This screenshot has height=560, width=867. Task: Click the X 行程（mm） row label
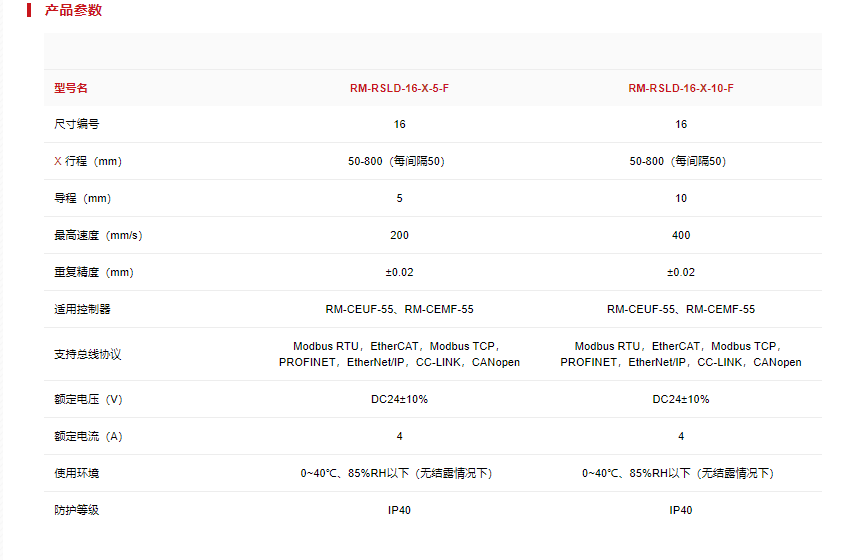point(87,162)
